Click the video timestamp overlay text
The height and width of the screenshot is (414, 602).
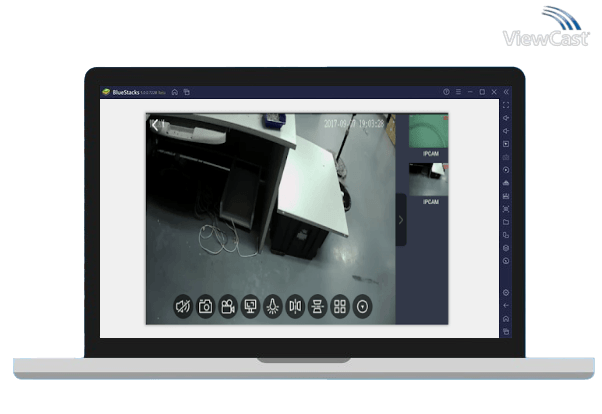pos(354,124)
